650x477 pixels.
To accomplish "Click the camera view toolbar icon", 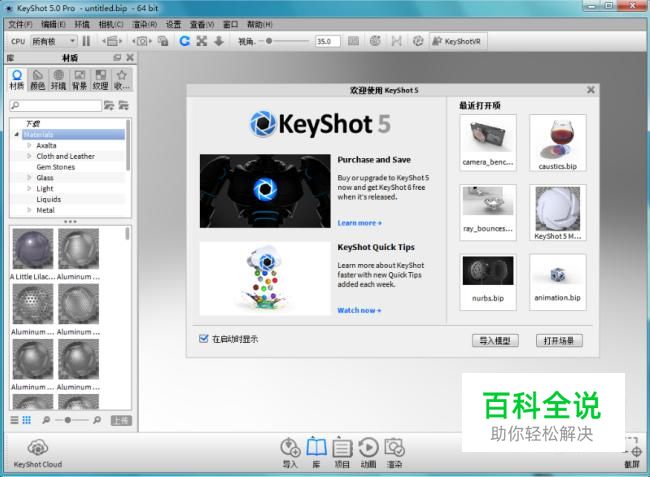I will [142, 41].
